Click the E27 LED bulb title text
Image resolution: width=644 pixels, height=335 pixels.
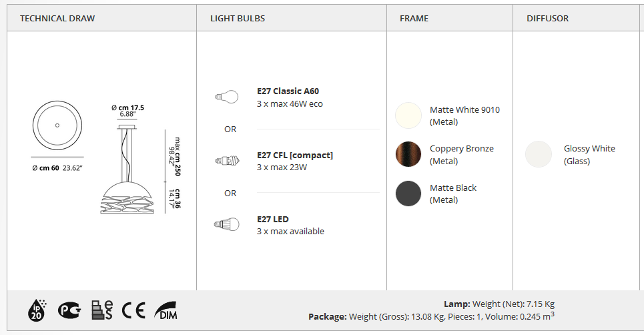[273, 220]
